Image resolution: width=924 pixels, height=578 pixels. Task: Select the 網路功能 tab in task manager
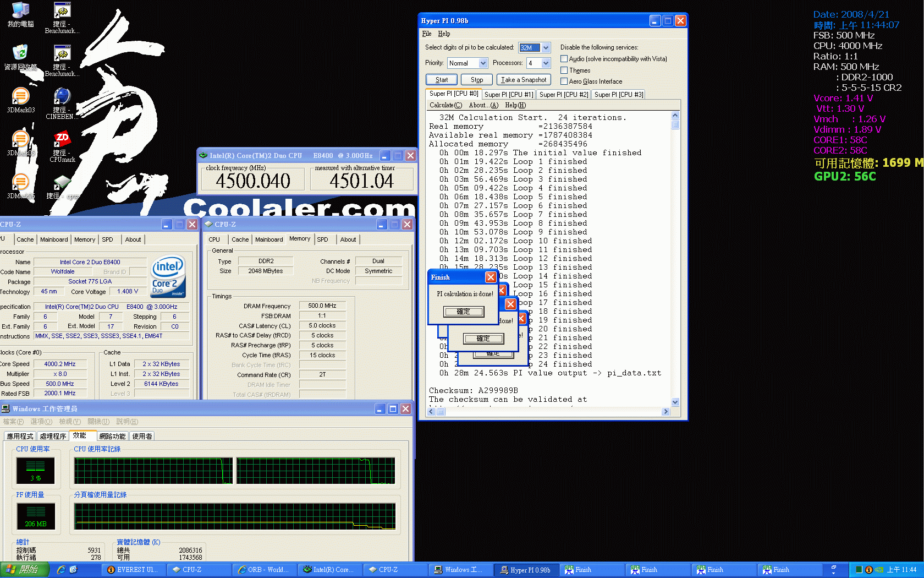(x=113, y=436)
